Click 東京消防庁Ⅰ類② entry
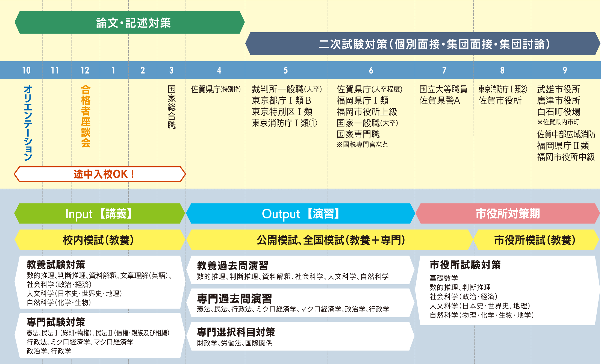The image size is (601, 364). (502, 89)
